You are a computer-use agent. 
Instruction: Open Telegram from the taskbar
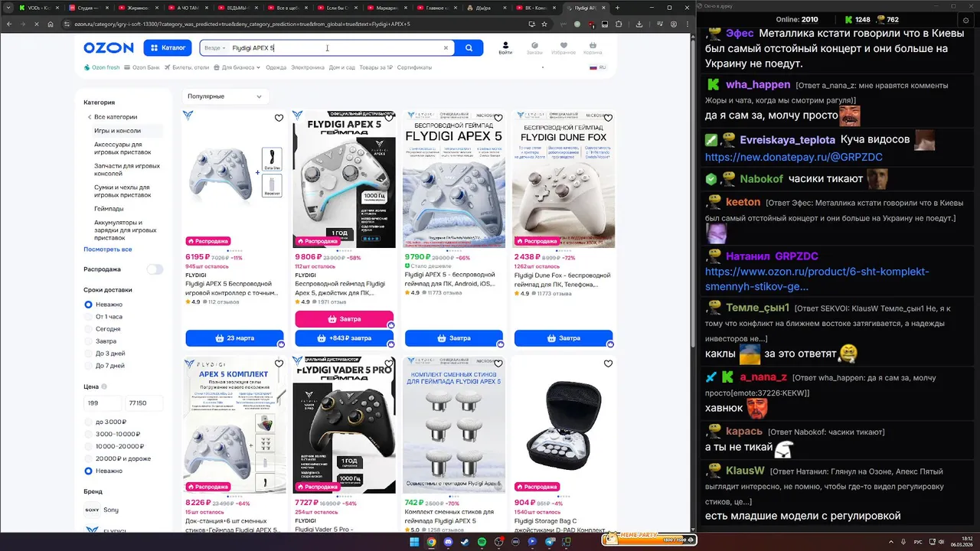(549, 542)
